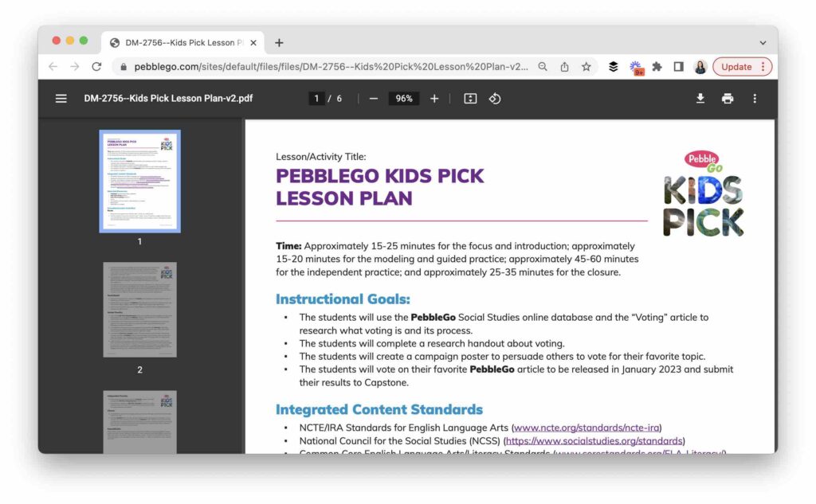Screen dimensions: 816x504
Task: Toggle the PDF sidebar hamburger menu
Action: (61, 99)
